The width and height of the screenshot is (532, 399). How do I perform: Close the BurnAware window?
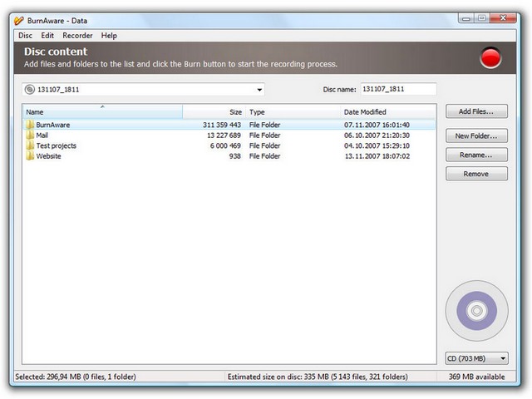click(x=504, y=18)
